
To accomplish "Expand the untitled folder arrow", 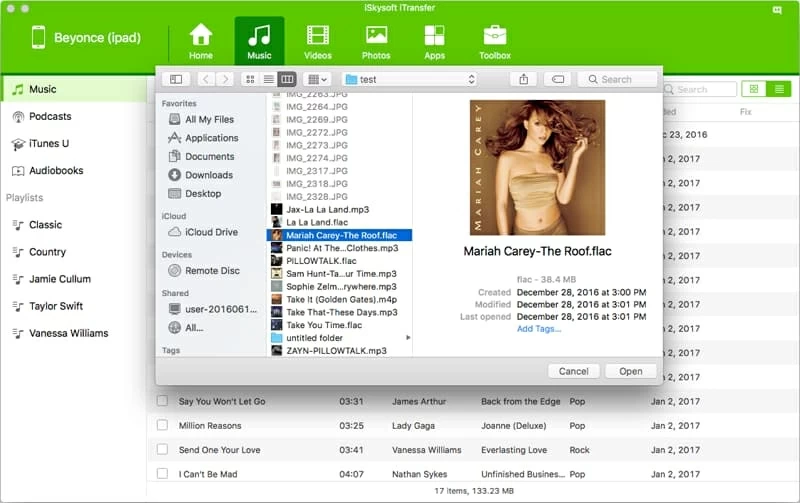I will pos(408,338).
